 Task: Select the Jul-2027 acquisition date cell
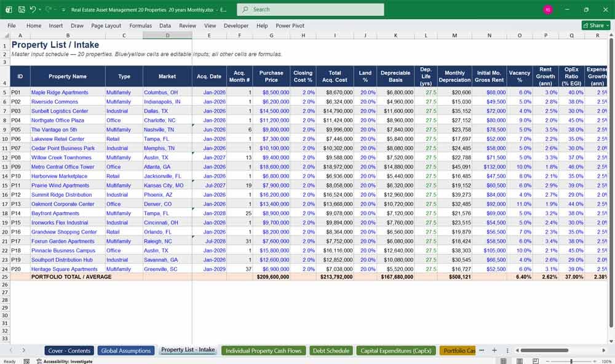pyautogui.click(x=210, y=186)
